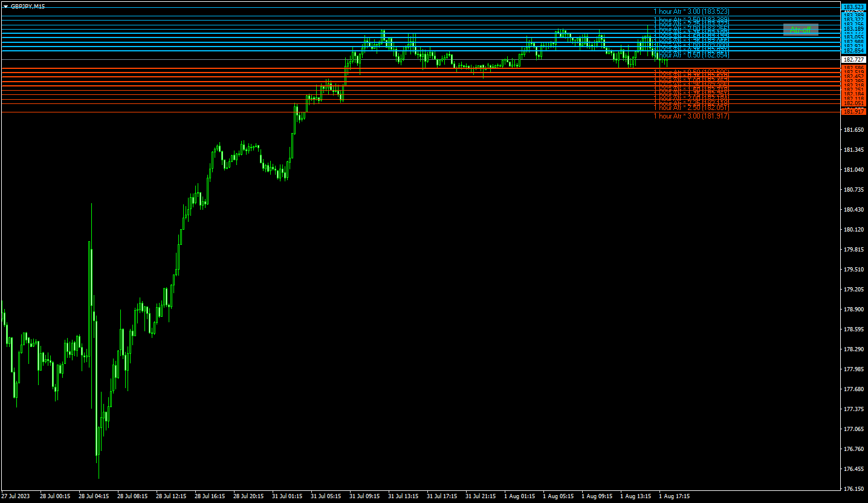Click the '1 hour Atr * 2.50 (182.051)' label
The image size is (868, 503).
click(x=691, y=108)
